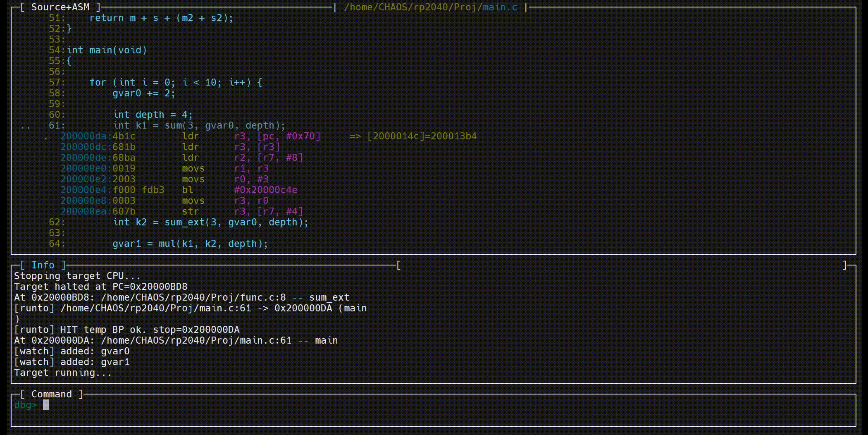
Task: Select source line 61 with sum call
Action: [199, 125]
